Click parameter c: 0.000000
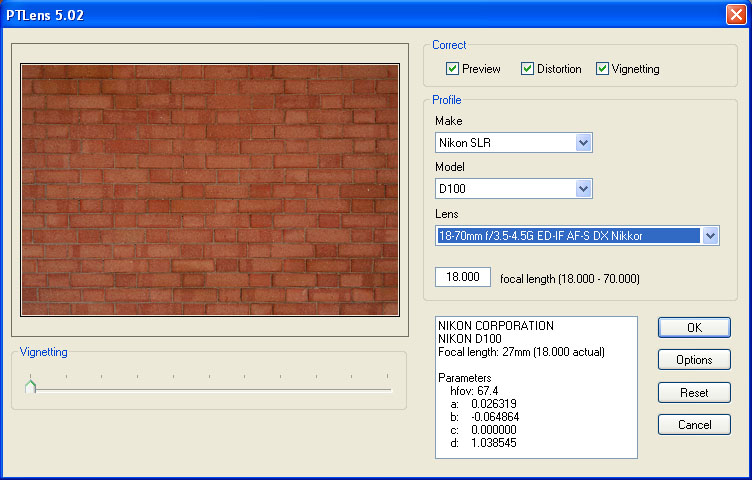Viewport: 752px width, 480px height. [483, 430]
